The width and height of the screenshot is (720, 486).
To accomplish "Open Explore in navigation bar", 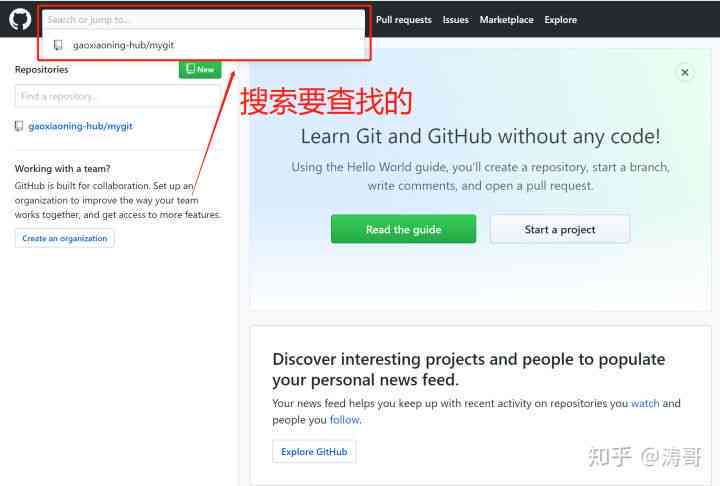I will coord(560,20).
